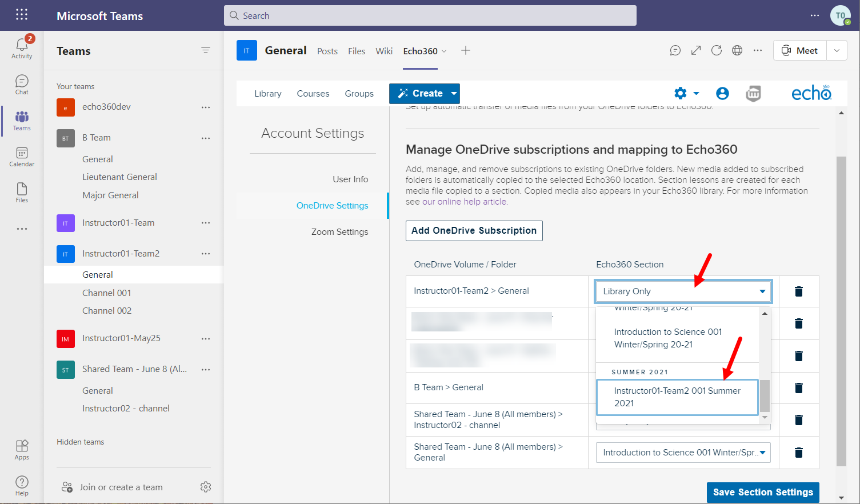Expand Create button dropdown arrow

click(454, 93)
